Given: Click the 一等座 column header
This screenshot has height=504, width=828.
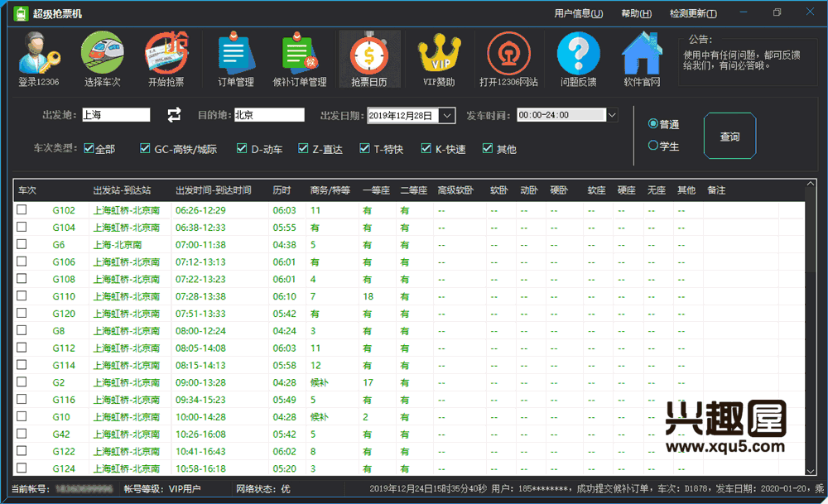Looking at the screenshot, I should [x=376, y=190].
